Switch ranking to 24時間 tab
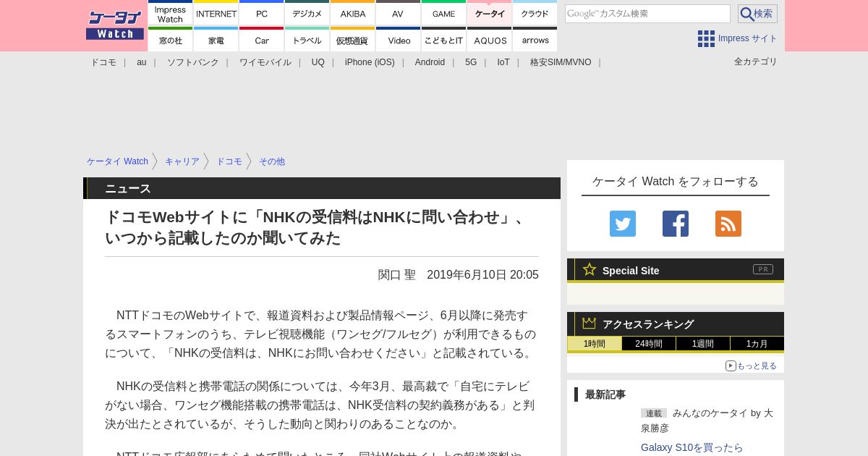 649,344
